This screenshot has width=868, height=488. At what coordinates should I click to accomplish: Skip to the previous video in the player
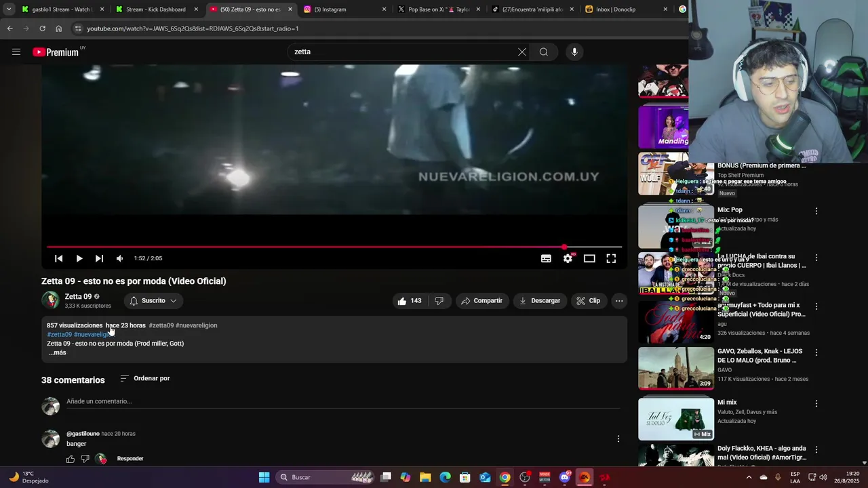[59, 258]
